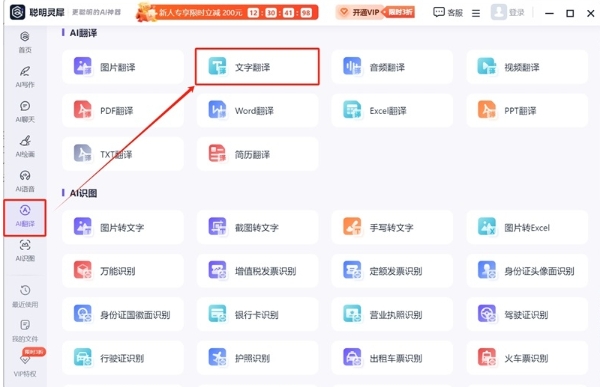Viewport: 600px width, 387px height.
Task: Open VIP特权 in the sidebar
Action: pos(25,366)
